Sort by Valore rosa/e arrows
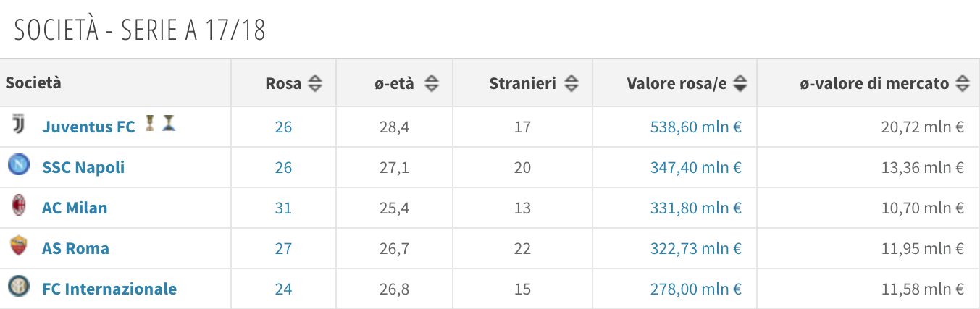Image resolution: width=980 pixels, height=309 pixels. tap(740, 84)
